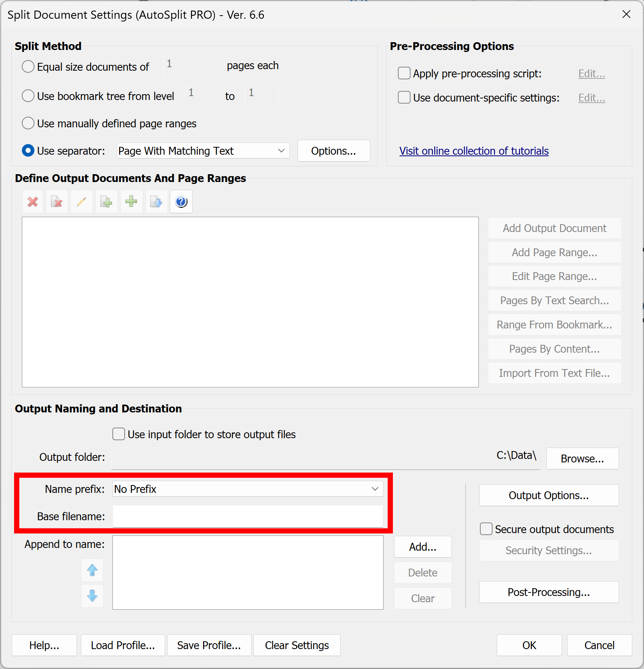The height and width of the screenshot is (669, 644).
Task: Select the Equal size documents radio button
Action: [28, 66]
